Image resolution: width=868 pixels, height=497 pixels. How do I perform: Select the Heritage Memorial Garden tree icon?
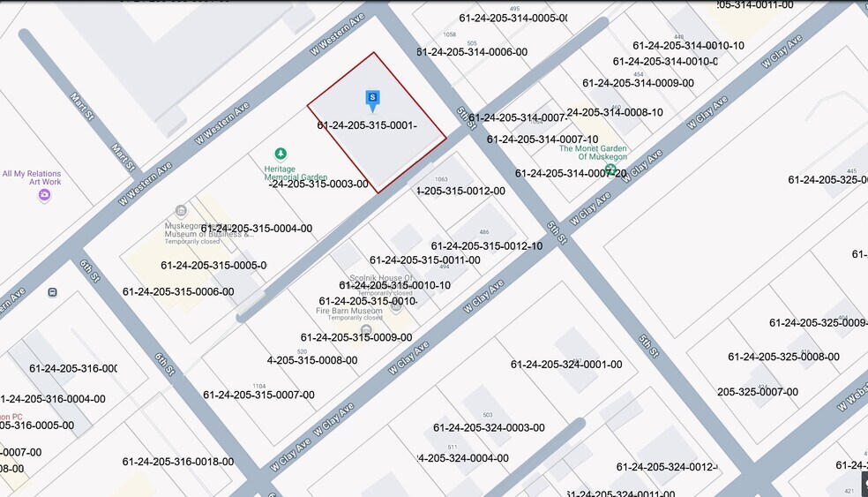pyautogui.click(x=281, y=154)
